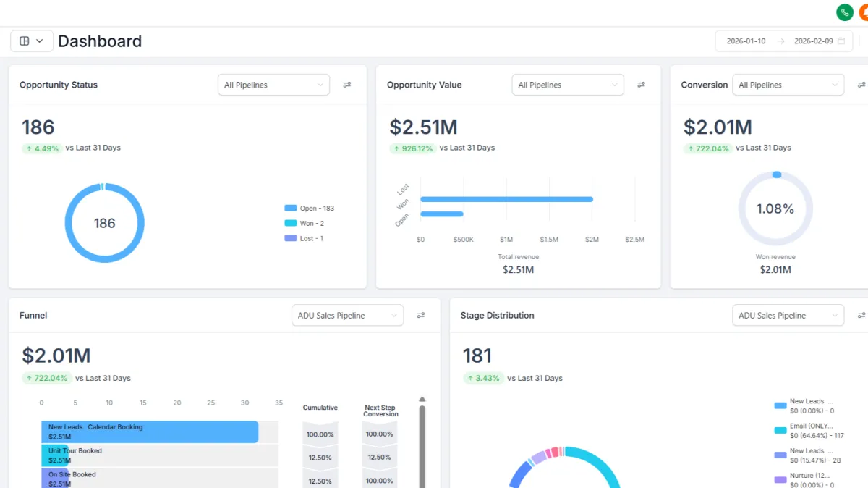Open Funnel widget filter settings icon
The width and height of the screenshot is (868, 488).
click(x=421, y=315)
